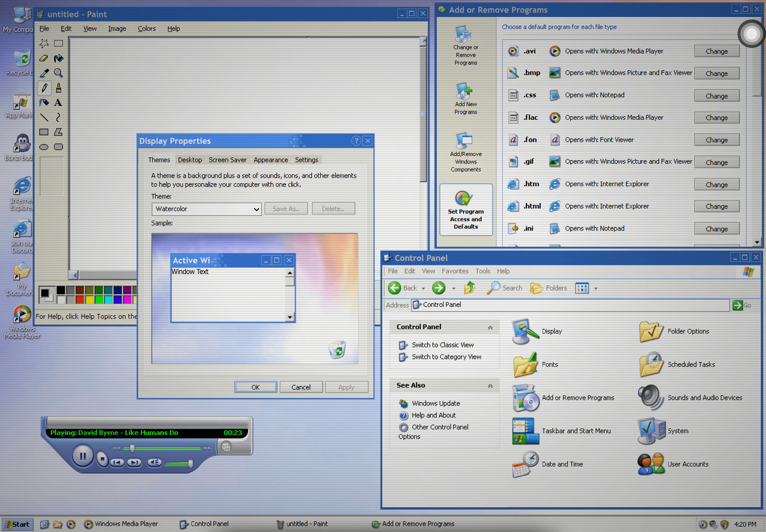Viewport: 766px width, 532px height.
Task: Mute the media player audio
Action: click(154, 462)
